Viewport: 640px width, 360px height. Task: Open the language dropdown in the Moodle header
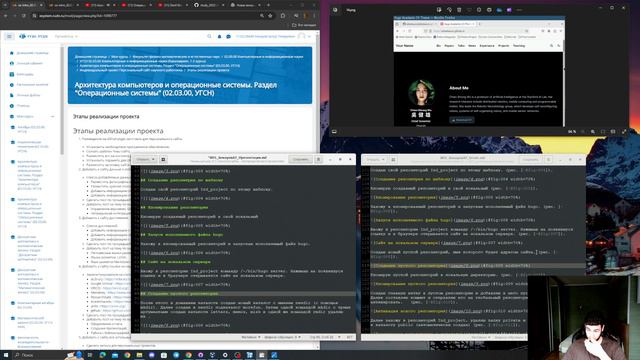[66, 36]
